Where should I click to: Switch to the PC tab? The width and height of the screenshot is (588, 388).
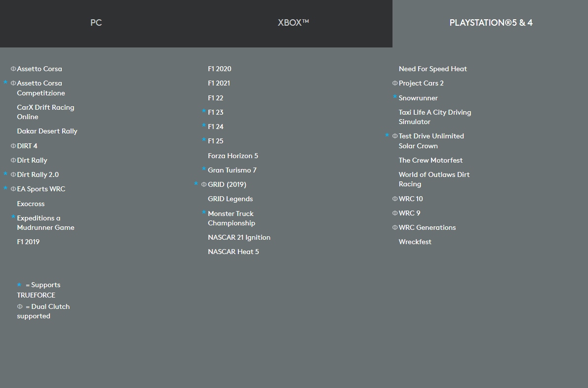click(x=96, y=23)
